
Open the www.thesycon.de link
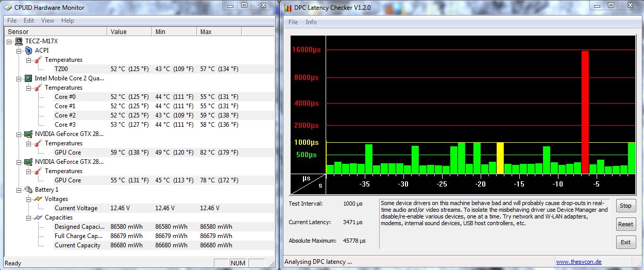click(x=579, y=262)
